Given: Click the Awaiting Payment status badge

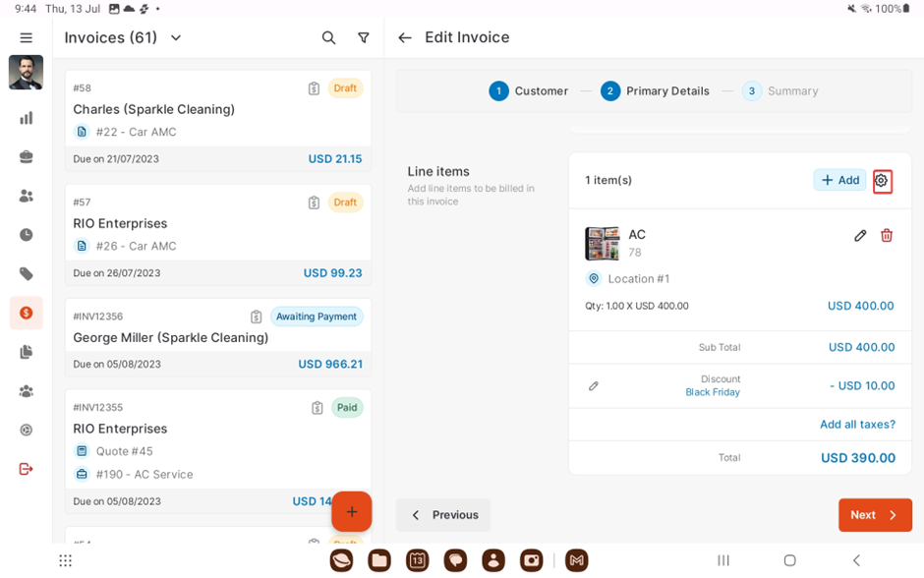Looking at the screenshot, I should 317,317.
